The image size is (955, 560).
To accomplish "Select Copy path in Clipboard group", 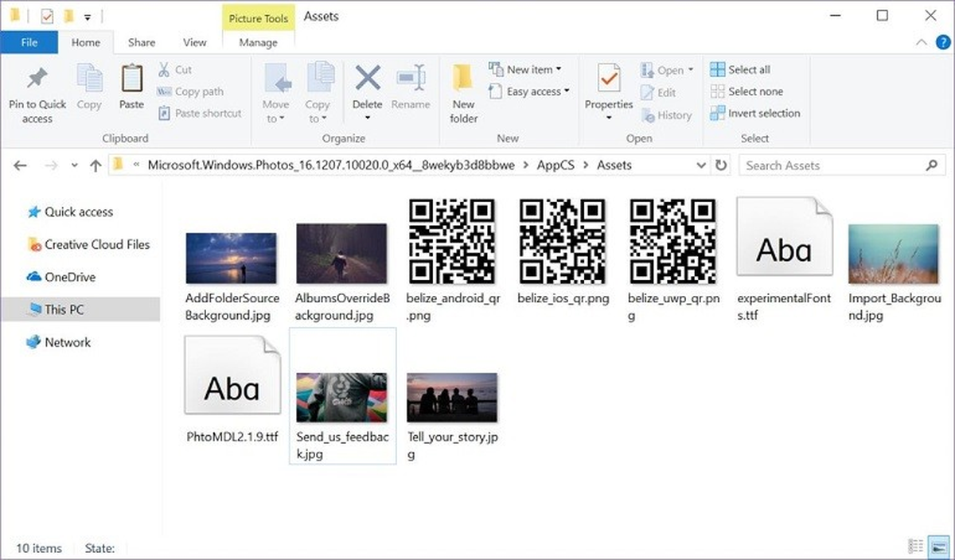I will (190, 91).
